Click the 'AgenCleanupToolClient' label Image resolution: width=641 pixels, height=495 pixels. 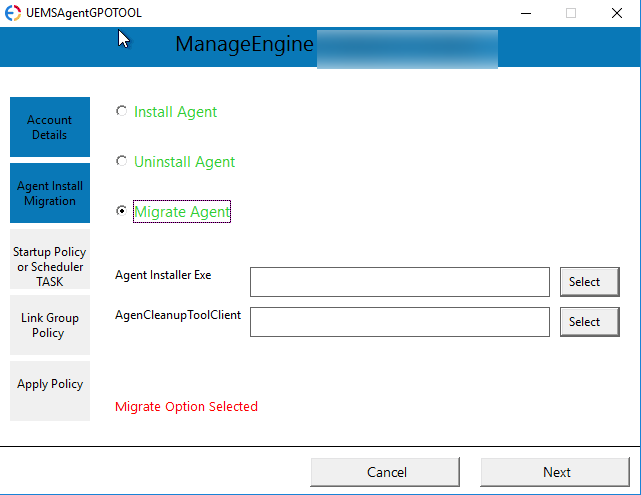coord(178,315)
